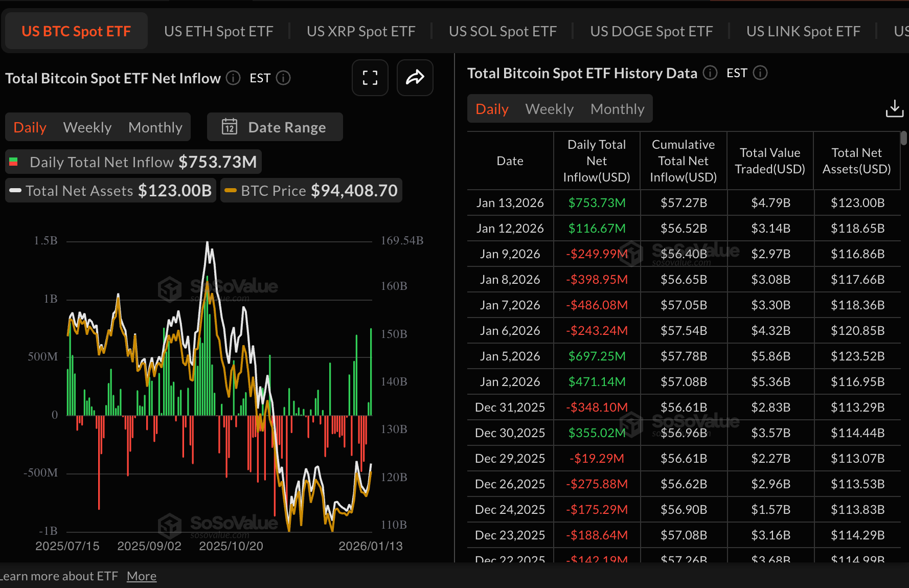Switch to US SOL Spot ETF tab
Screen dimensions: 909x588
coord(503,31)
